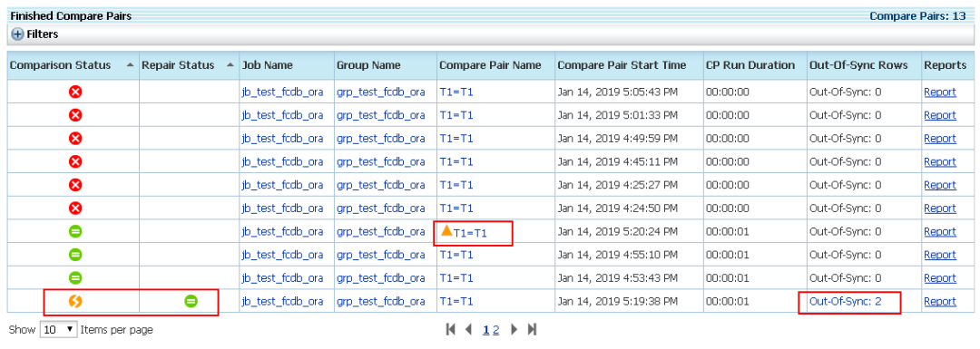980x349 pixels.
Task: Open grp_test_fcdb_ora group in 4:55:10 PM row
Action: tap(381, 255)
